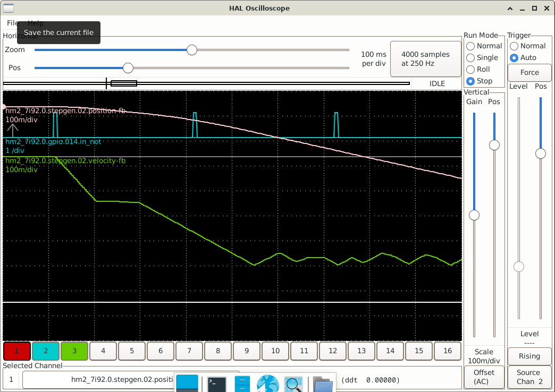Open the terminal emulator in the dock
The width and height of the screenshot is (555, 392).
(216, 384)
